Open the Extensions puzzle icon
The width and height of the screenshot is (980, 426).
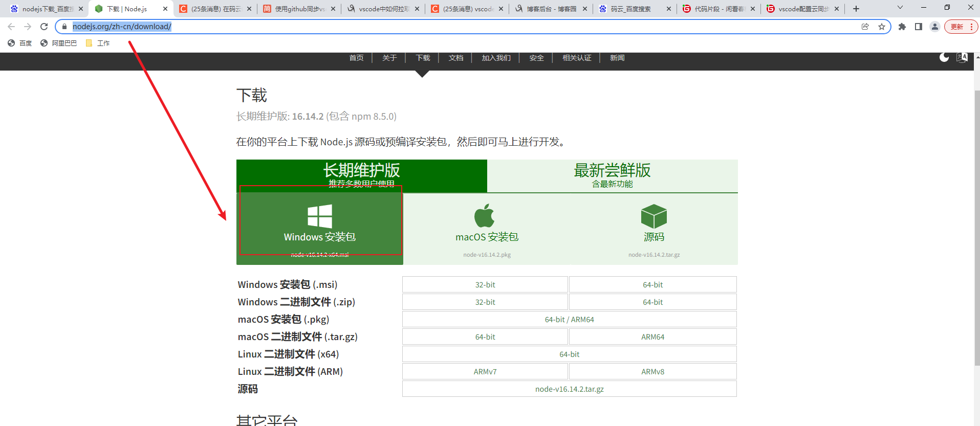pyautogui.click(x=902, y=27)
